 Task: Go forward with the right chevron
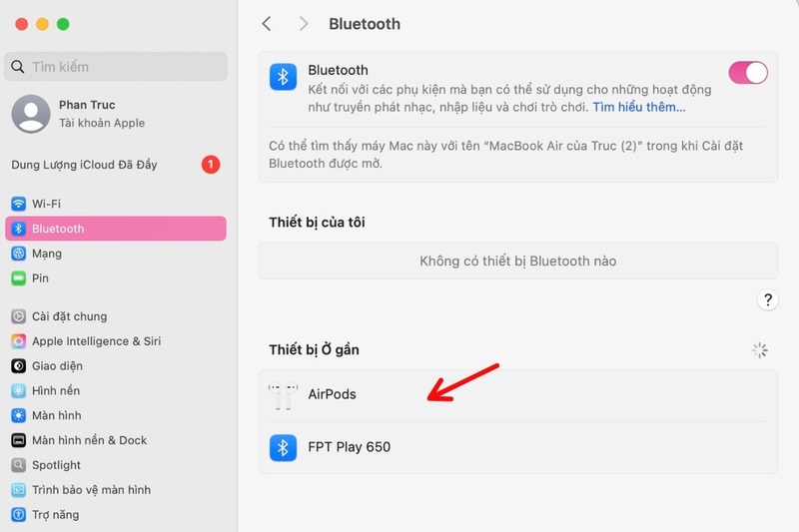pyautogui.click(x=304, y=23)
